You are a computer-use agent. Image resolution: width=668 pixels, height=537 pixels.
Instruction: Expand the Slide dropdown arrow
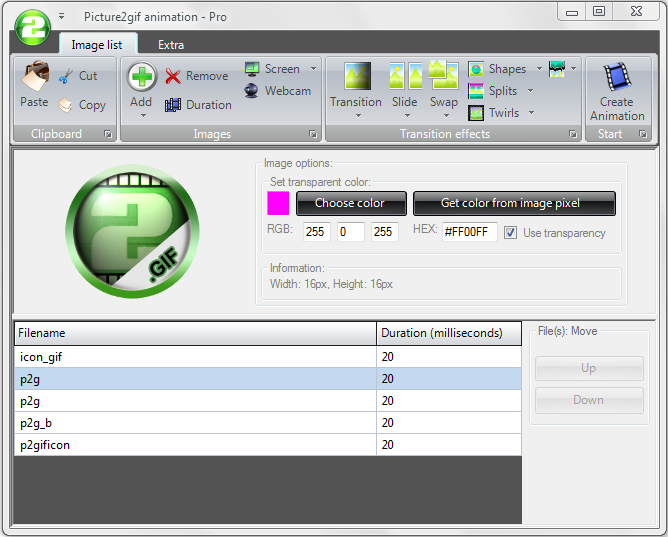[407, 115]
